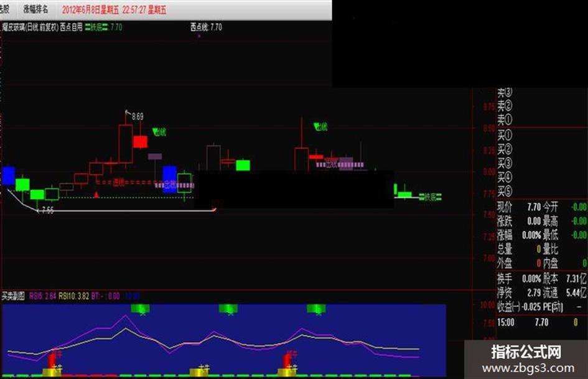Click the chart title 耀皮玻璃(日线,前复权)
Viewport: 588px width, 379px height.
(x=30, y=27)
